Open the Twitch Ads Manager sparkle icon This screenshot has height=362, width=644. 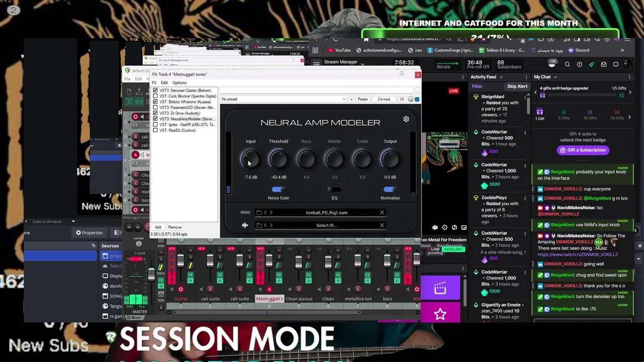click(592, 64)
